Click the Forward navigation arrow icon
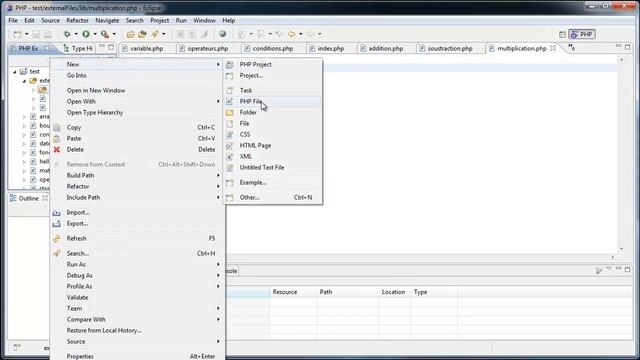This screenshot has width=640, height=360. (311, 34)
